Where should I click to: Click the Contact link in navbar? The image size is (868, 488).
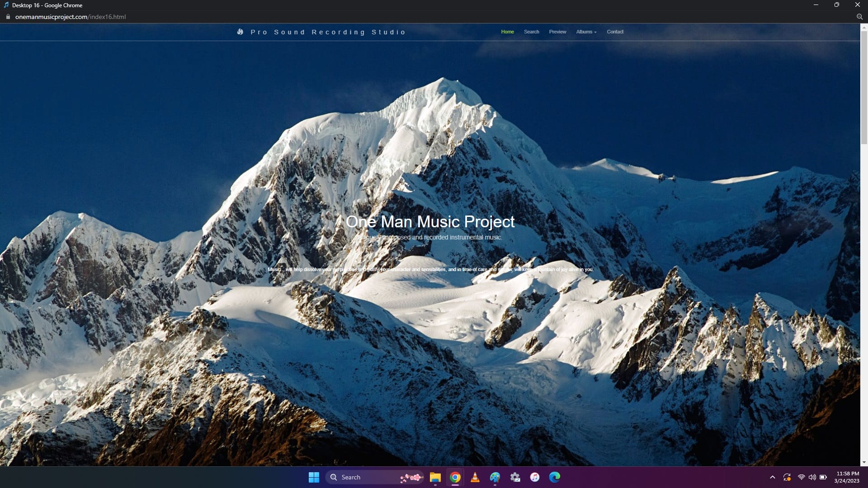coord(615,32)
